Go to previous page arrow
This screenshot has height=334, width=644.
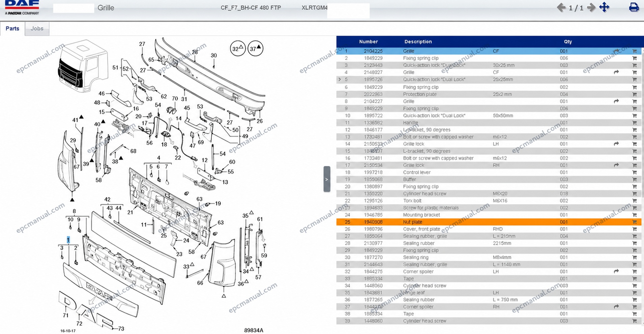coord(561,7)
